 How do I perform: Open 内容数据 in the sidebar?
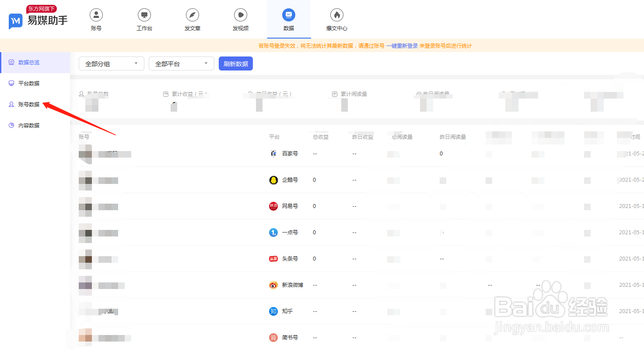point(29,126)
